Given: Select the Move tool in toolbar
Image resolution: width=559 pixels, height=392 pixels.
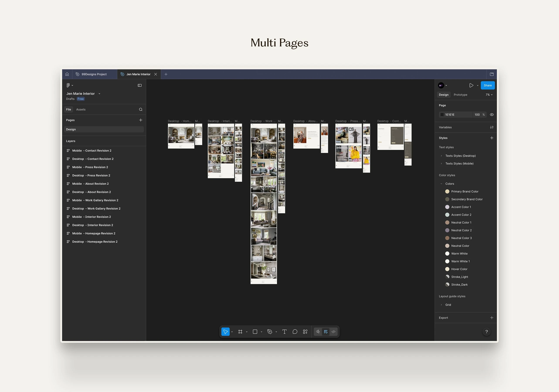Looking at the screenshot, I should 225,332.
